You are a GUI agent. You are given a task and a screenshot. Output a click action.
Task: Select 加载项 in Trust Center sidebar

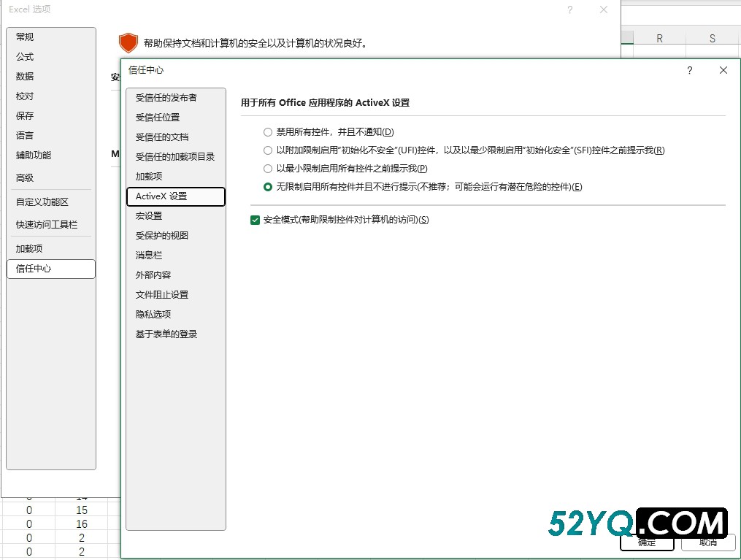(175, 176)
